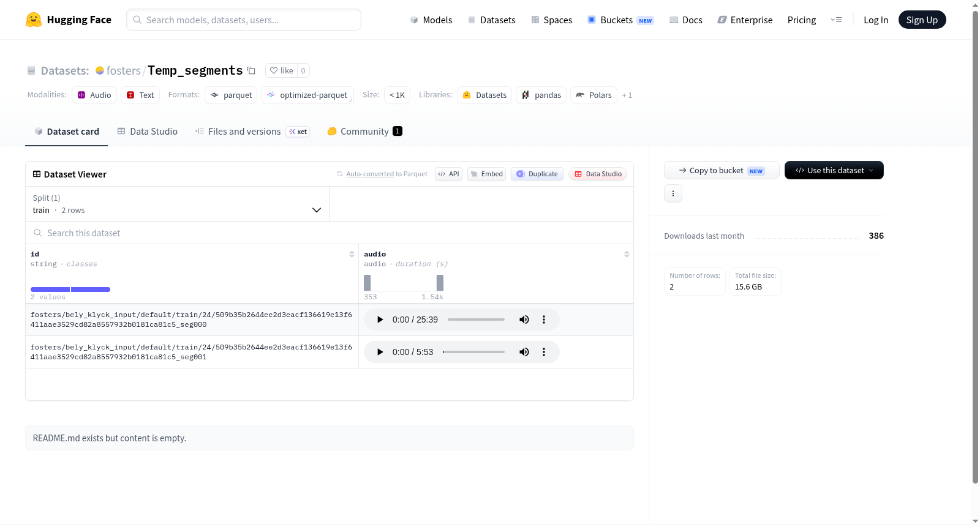Open more options for 25:39 audio
The height and width of the screenshot is (527, 980).
[x=544, y=320]
